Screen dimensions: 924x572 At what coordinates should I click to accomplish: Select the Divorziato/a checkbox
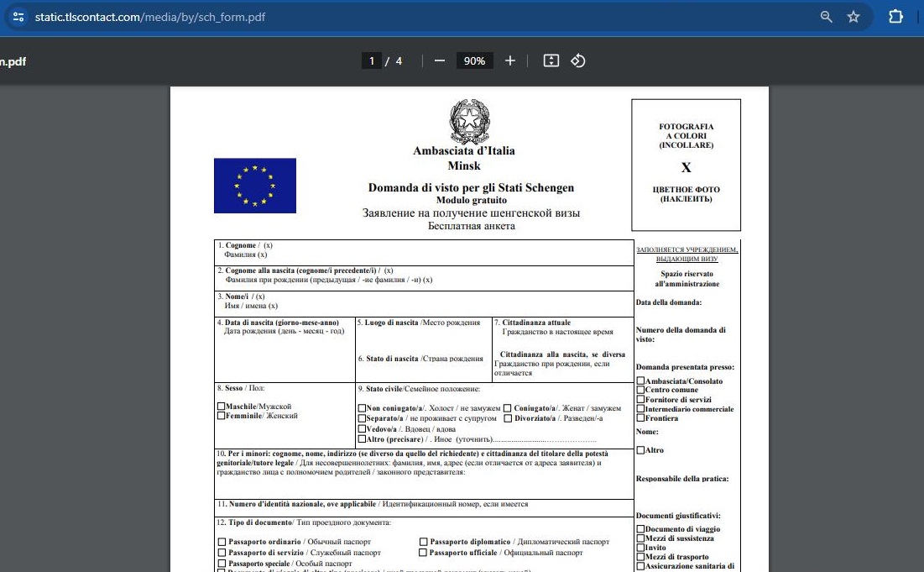point(508,418)
